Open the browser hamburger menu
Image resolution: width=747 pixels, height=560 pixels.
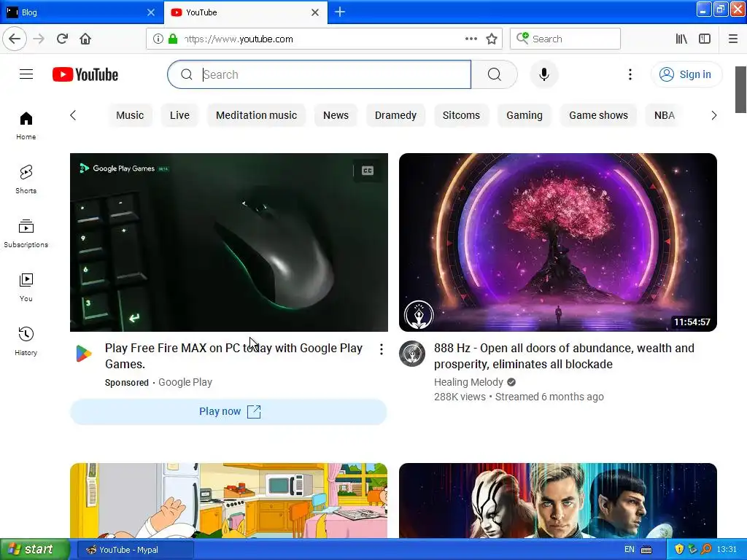tap(733, 39)
